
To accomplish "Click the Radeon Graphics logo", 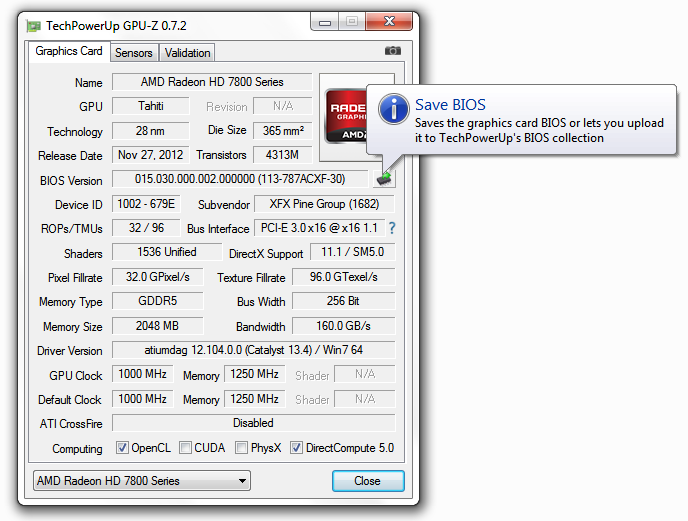I will click(346, 116).
